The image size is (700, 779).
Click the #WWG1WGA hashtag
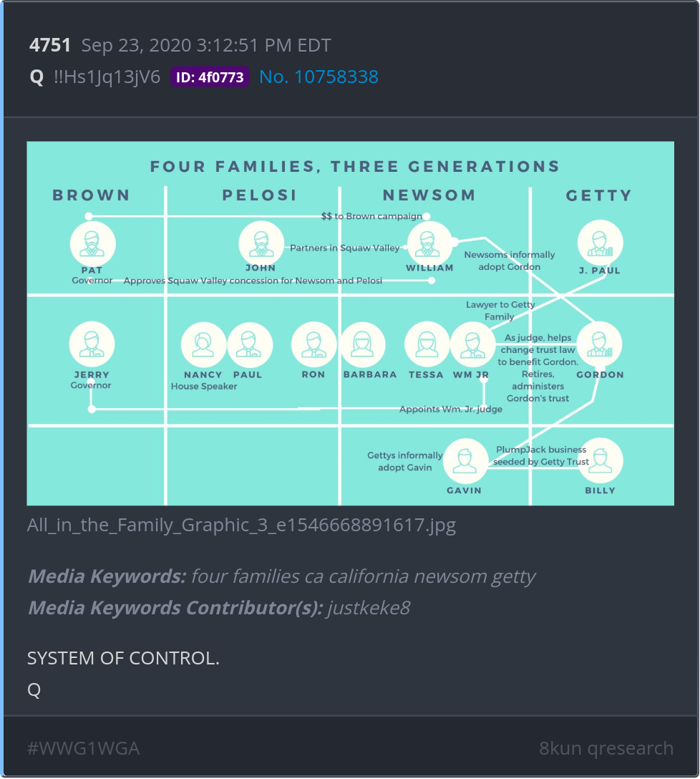click(x=83, y=748)
